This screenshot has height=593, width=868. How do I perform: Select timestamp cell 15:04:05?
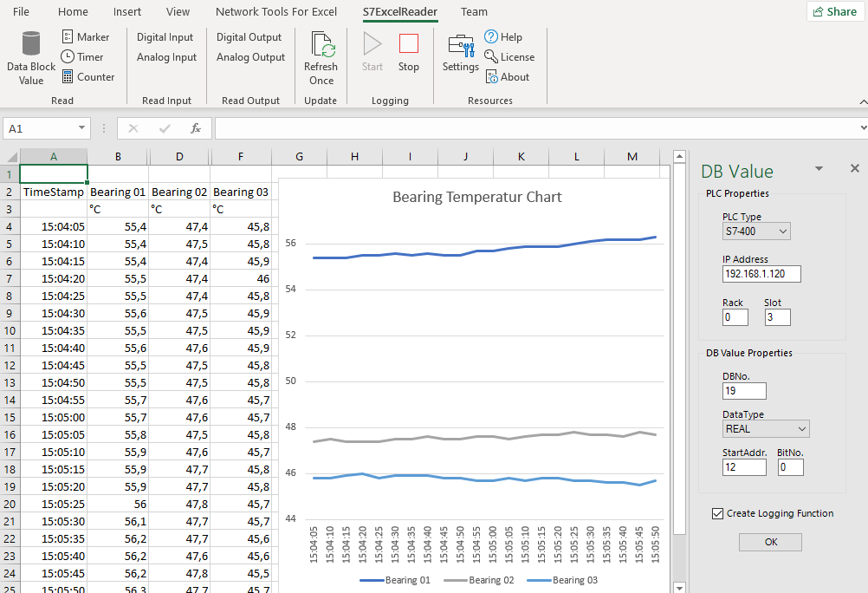coord(53,226)
